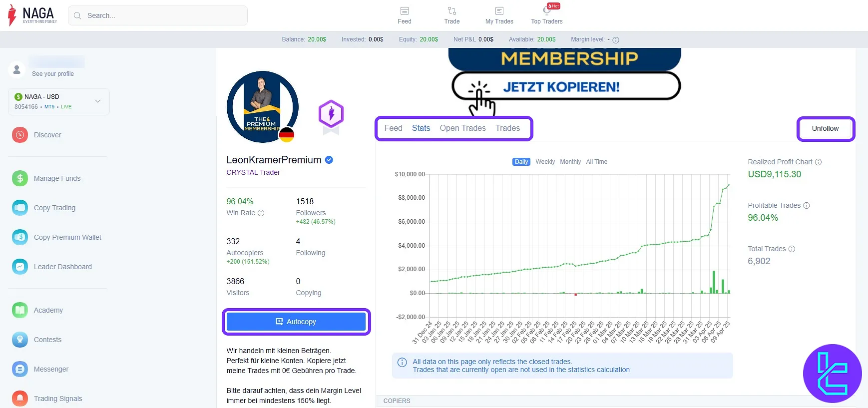
Task: Click the Top Traders label
Action: [546, 21]
